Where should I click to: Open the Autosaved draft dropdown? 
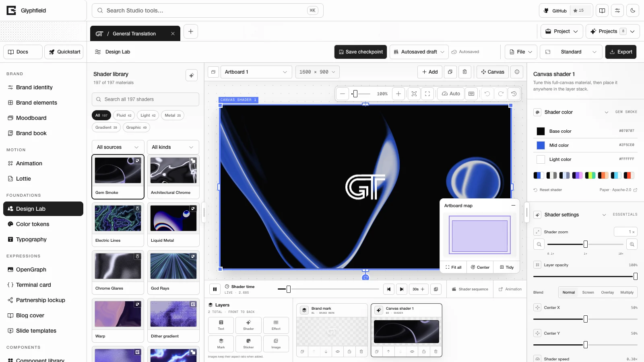[419, 52]
